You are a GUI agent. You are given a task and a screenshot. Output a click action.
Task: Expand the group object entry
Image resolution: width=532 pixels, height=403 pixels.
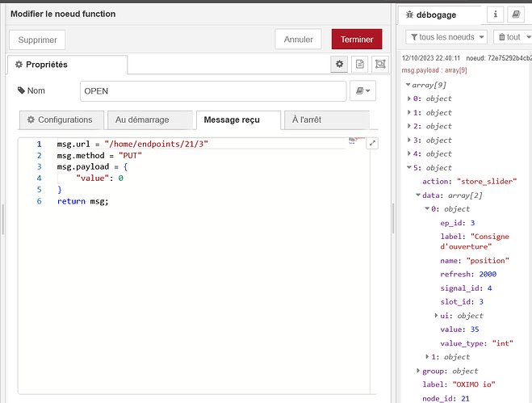coord(417,371)
